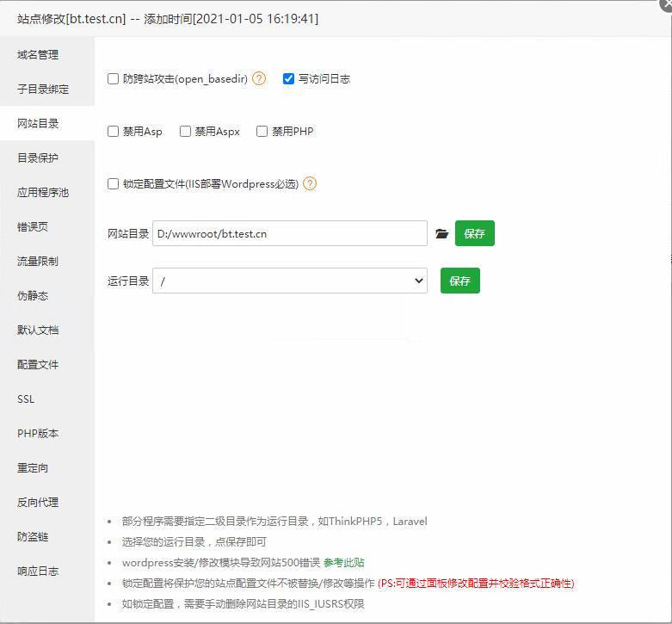Switch to the PHP版本 tab

click(x=47, y=433)
